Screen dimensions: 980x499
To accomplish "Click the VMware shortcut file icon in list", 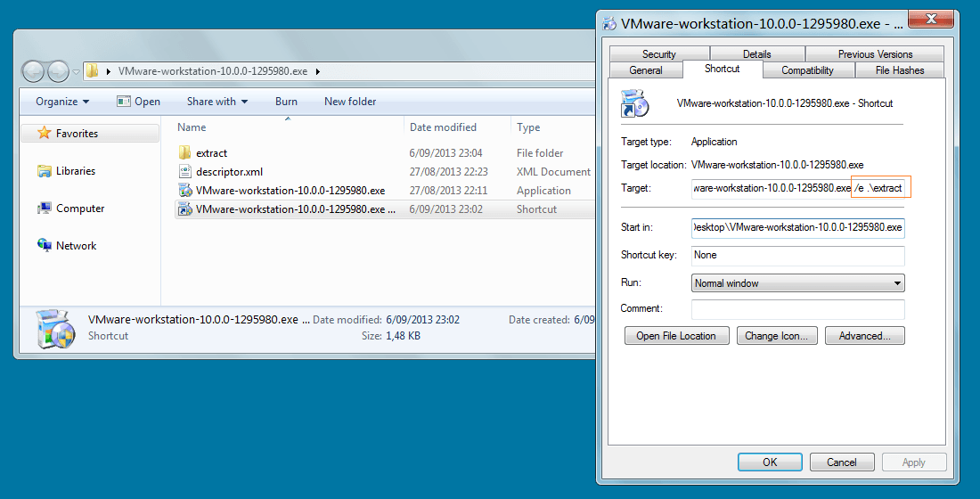I will (185, 209).
